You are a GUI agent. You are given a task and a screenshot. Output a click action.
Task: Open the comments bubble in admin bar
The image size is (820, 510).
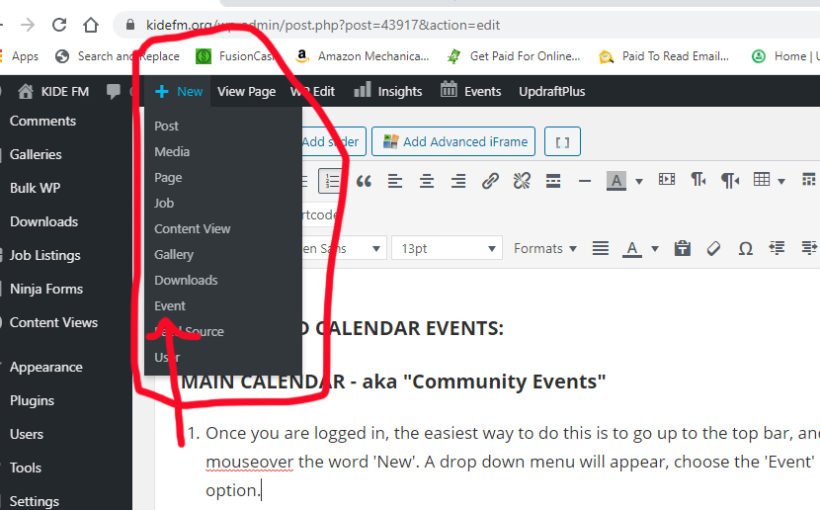[x=113, y=92]
